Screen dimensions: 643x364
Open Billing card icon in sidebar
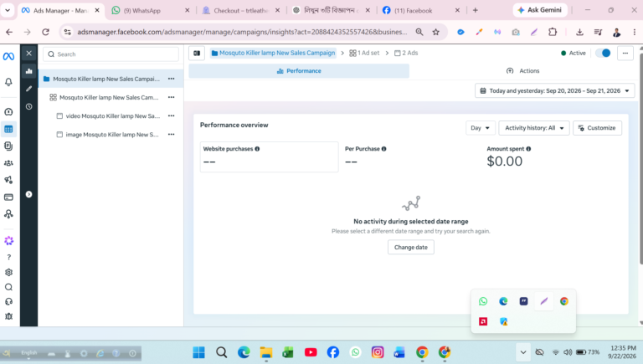pos(8,197)
